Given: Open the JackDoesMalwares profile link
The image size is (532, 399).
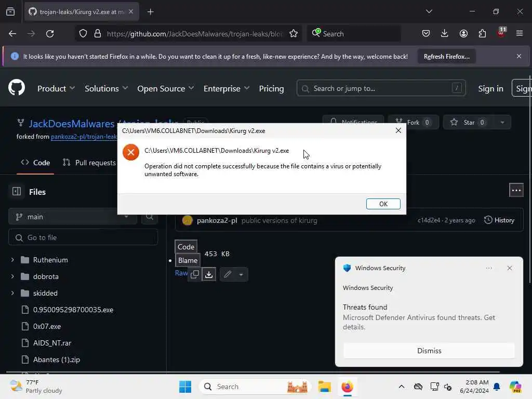Looking at the screenshot, I should click(x=72, y=124).
